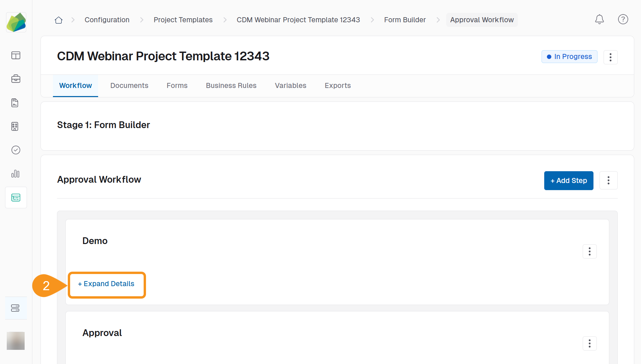This screenshot has width=641, height=364.
Task: Open the dashboard icon in the sidebar
Action: pyautogui.click(x=16, y=56)
